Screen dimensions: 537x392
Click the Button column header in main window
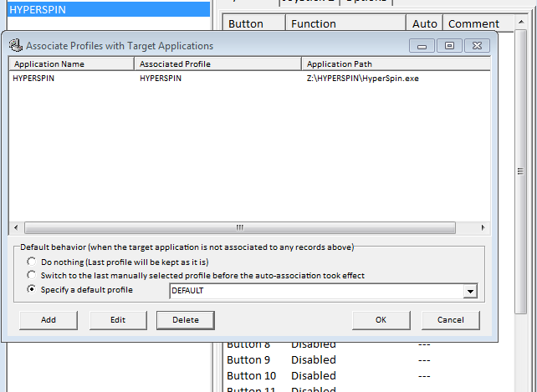(254, 23)
